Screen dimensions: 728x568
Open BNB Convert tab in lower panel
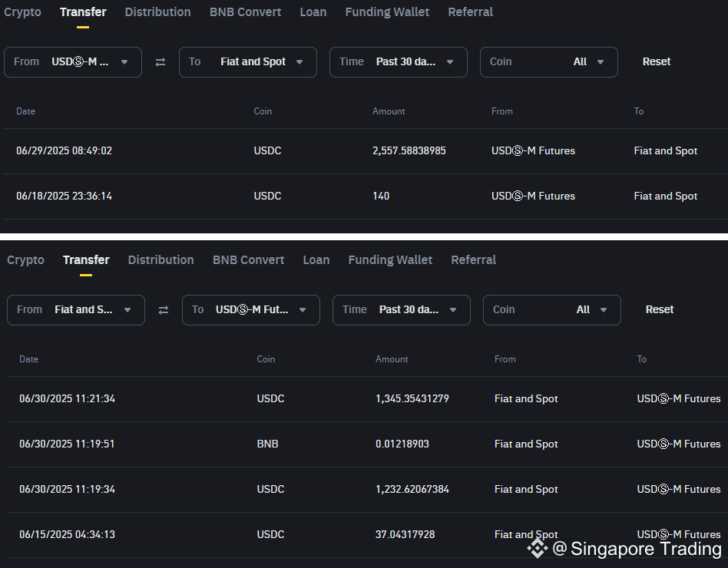tap(248, 260)
